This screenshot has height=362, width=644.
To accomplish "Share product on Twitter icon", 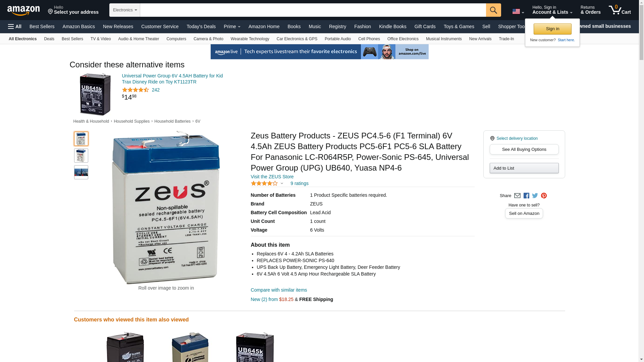I will (535, 196).
